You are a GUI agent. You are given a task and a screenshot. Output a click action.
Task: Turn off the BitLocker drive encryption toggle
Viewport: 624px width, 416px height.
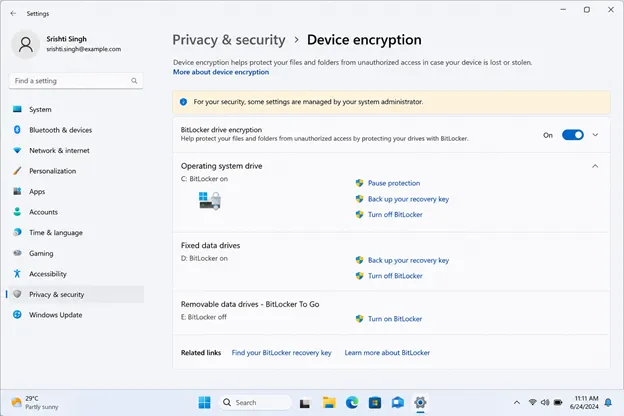(x=573, y=135)
